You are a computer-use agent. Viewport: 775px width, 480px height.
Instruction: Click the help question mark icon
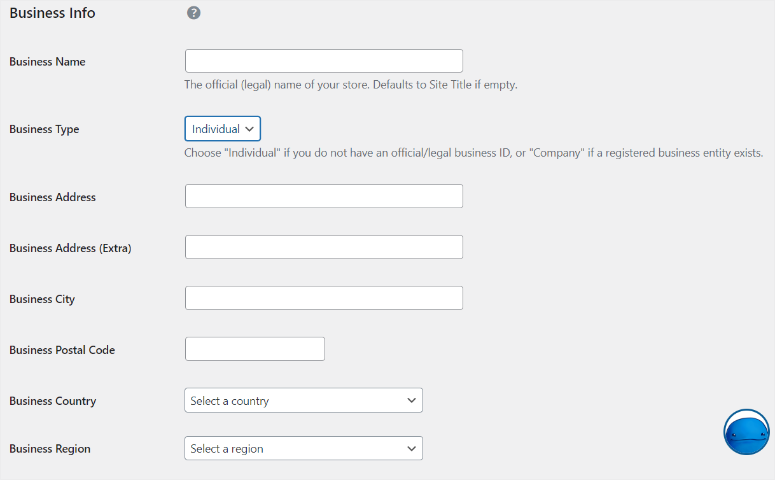point(194,13)
